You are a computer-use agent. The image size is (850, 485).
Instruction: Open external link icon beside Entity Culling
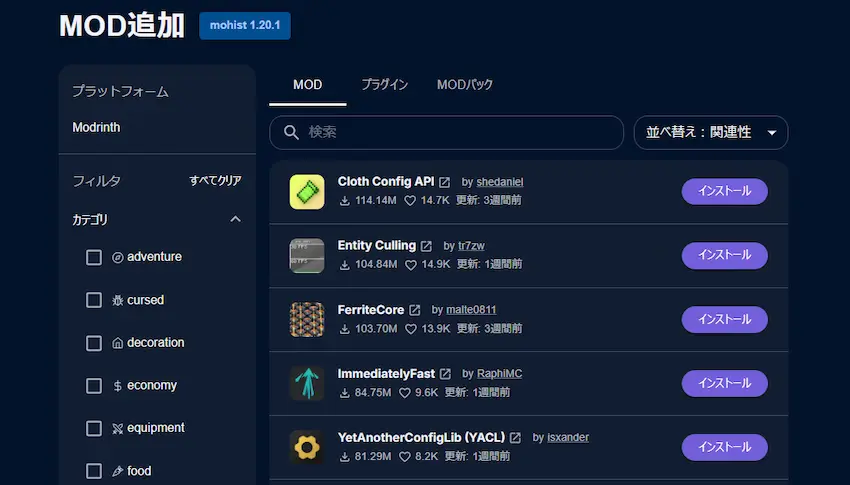(426, 246)
